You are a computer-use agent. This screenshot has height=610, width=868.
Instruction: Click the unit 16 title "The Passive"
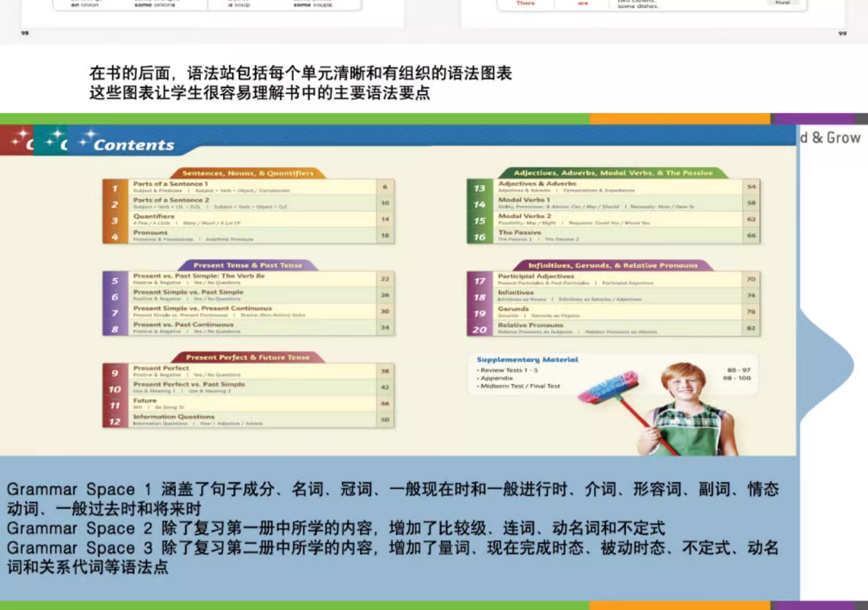pos(520,232)
